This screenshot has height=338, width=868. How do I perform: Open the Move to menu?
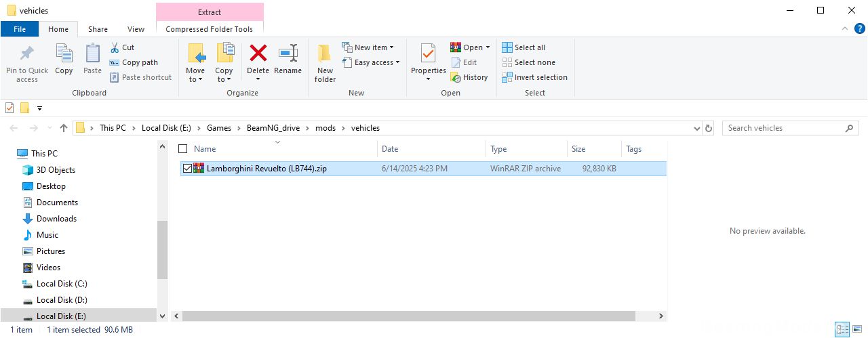(x=195, y=63)
